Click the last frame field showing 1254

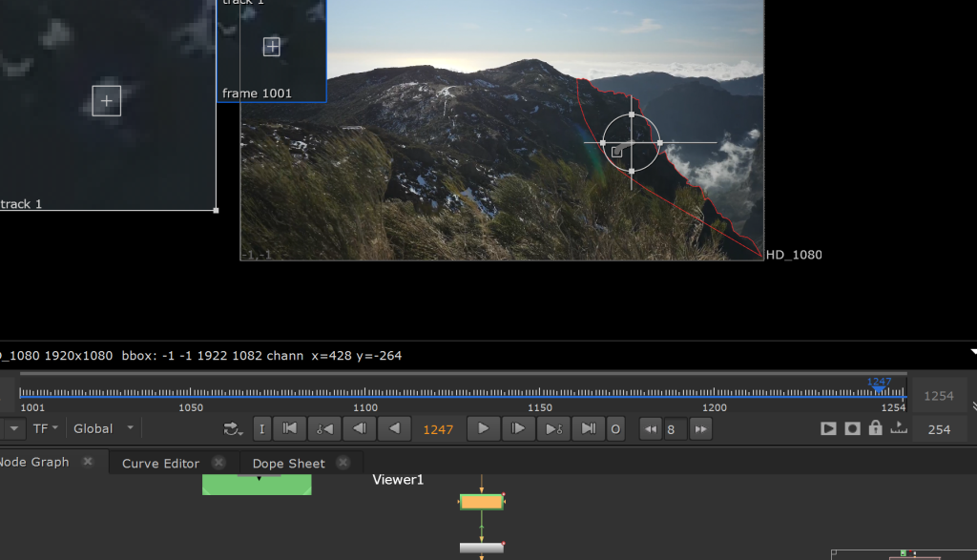(x=939, y=396)
